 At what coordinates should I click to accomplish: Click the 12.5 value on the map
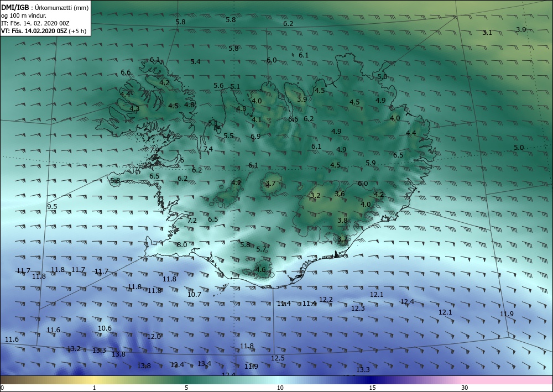point(278,358)
